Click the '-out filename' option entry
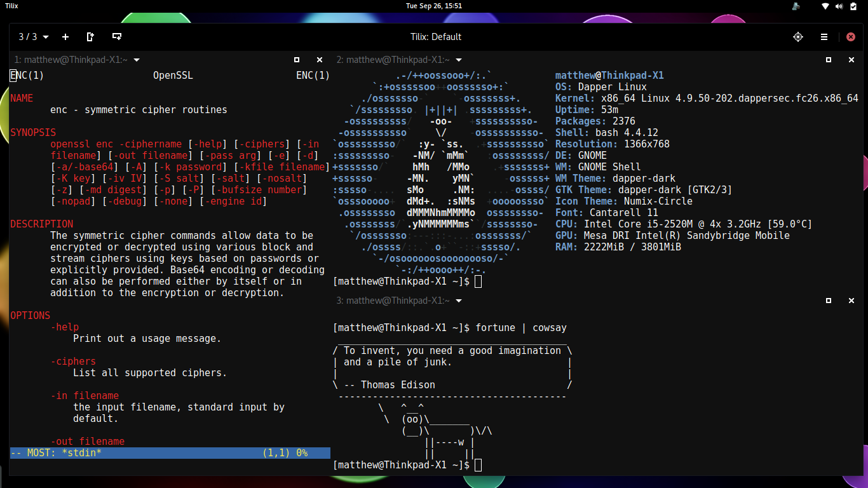This screenshot has height=488, width=868. [x=88, y=442]
